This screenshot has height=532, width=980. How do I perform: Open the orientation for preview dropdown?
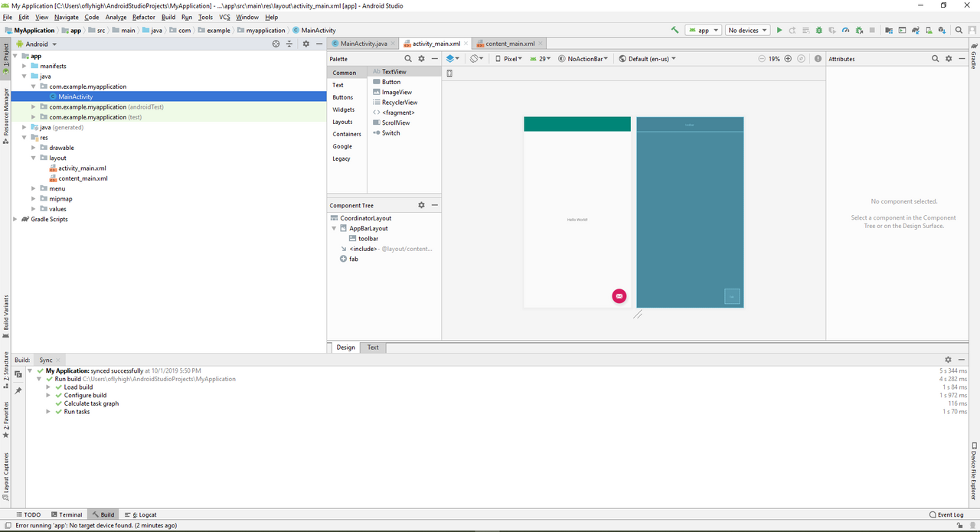click(476, 58)
